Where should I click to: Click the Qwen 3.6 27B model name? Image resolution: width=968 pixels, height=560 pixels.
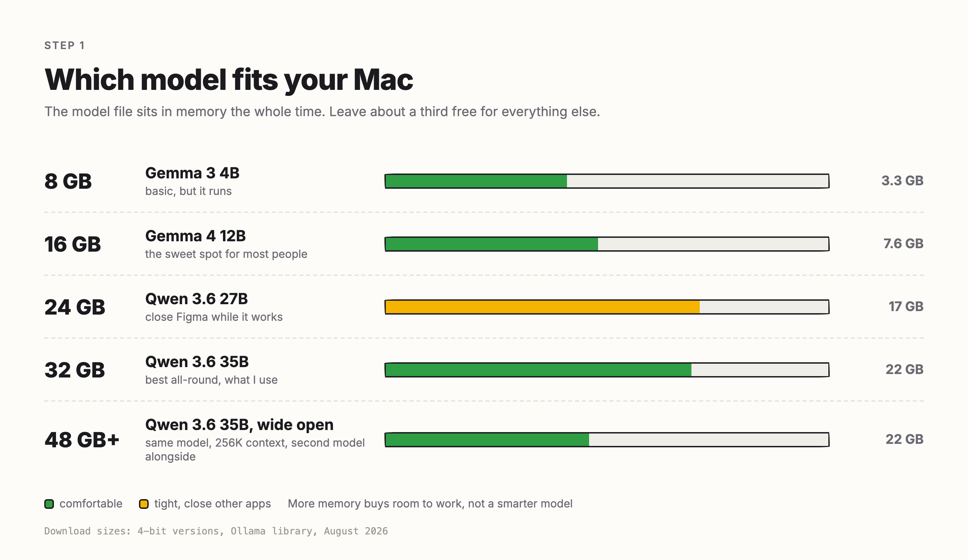tap(197, 299)
